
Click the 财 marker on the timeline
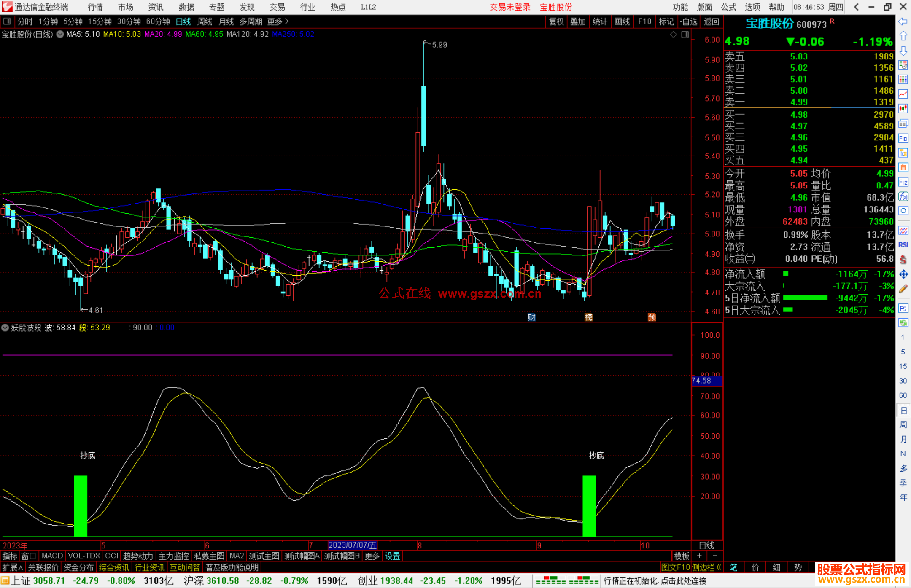(531, 317)
